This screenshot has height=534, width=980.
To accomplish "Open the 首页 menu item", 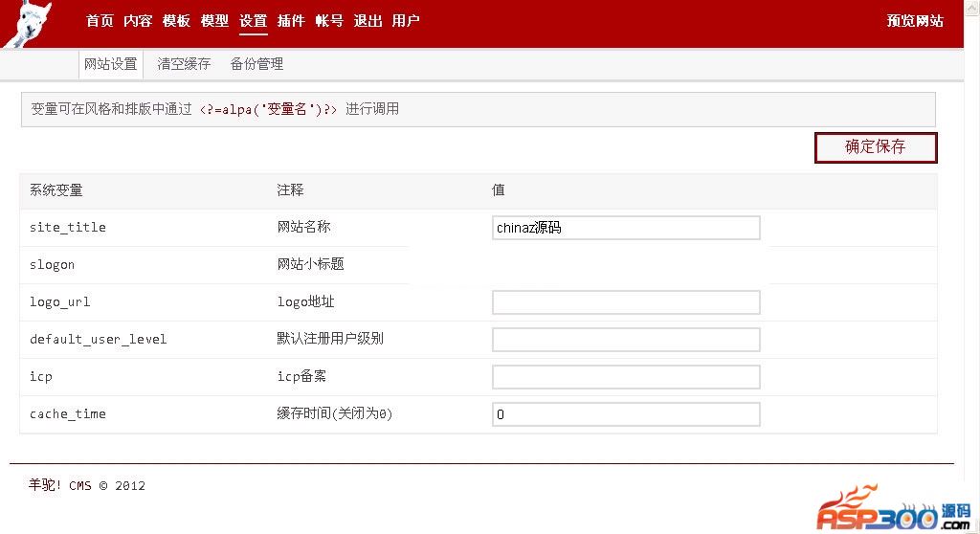I will tap(100, 21).
